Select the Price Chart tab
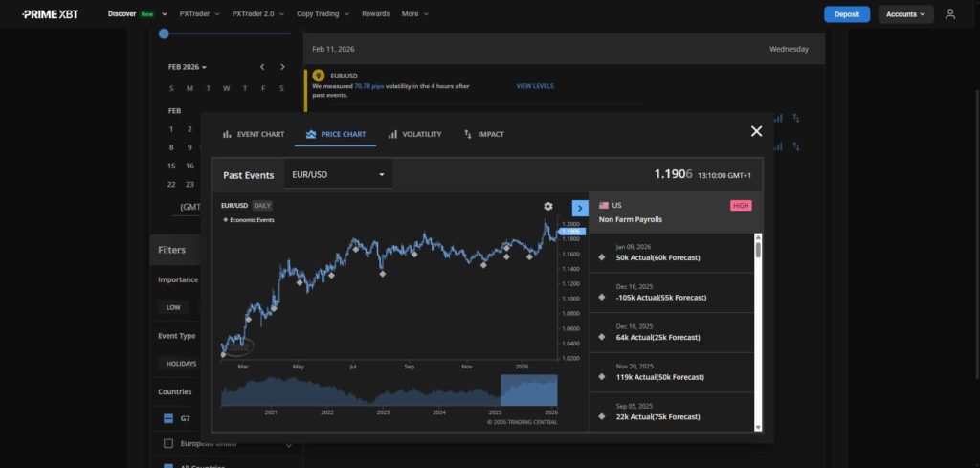 336,134
